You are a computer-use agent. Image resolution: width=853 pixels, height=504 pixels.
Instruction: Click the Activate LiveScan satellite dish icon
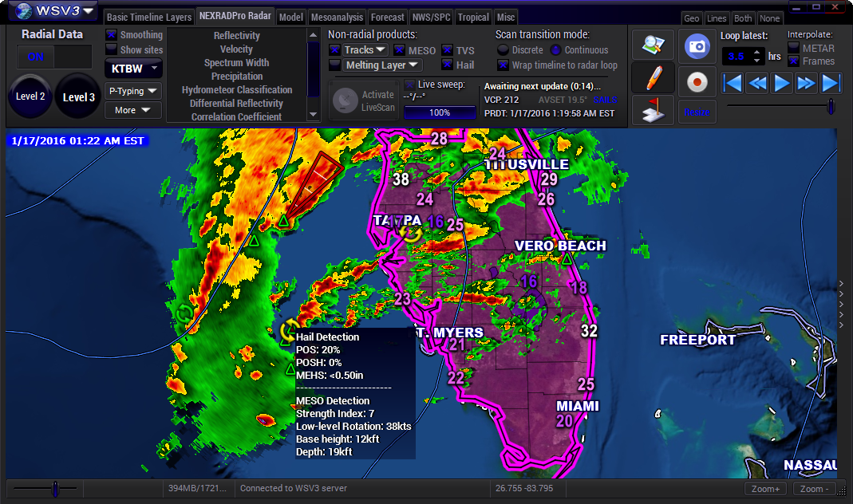click(x=345, y=100)
